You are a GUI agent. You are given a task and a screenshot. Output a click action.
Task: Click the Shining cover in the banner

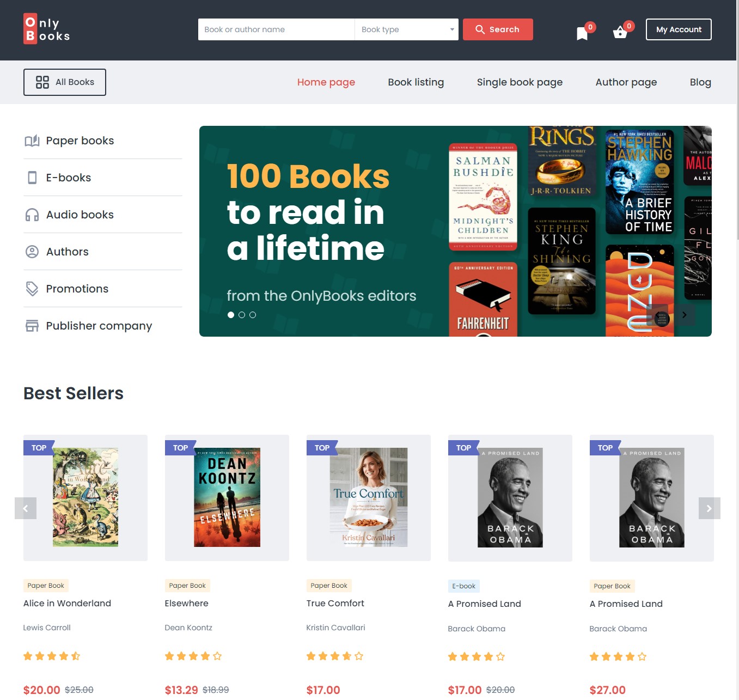[561, 261]
